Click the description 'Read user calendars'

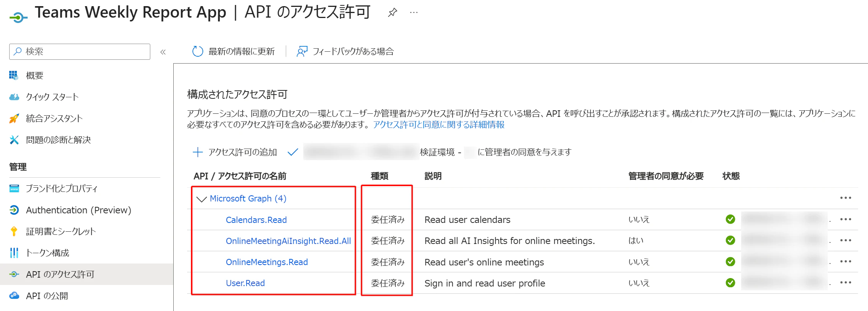[x=467, y=220]
